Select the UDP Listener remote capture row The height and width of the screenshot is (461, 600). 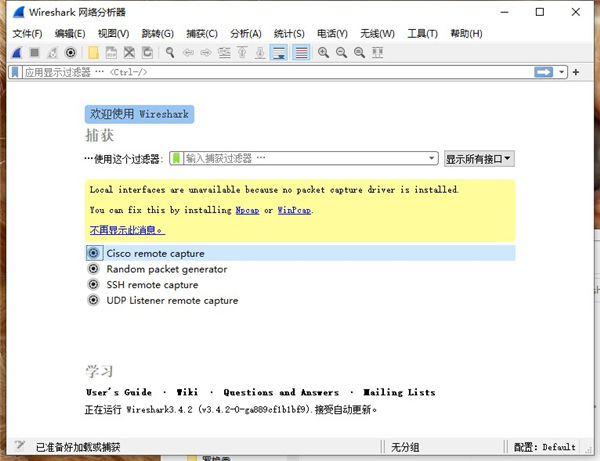pos(300,300)
